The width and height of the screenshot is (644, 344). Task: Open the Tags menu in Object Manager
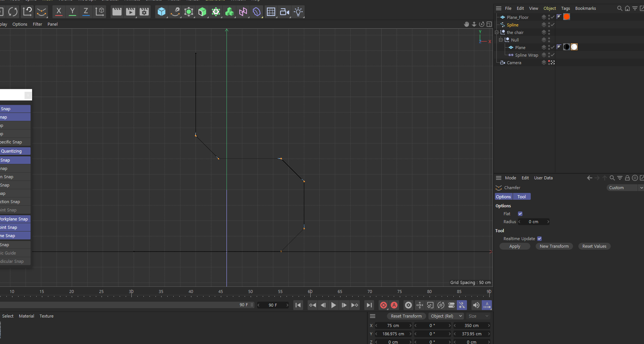pos(565,8)
